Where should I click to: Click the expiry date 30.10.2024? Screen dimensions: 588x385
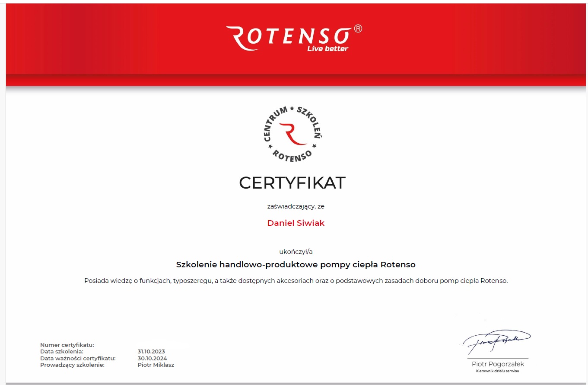coord(152,358)
